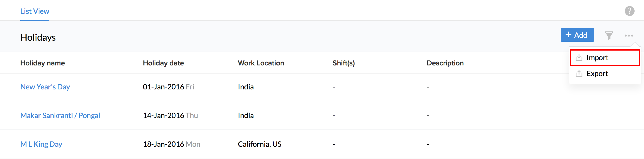Image resolution: width=644 pixels, height=159 pixels.
Task: Open the filter funnel icon
Action: pyautogui.click(x=609, y=35)
